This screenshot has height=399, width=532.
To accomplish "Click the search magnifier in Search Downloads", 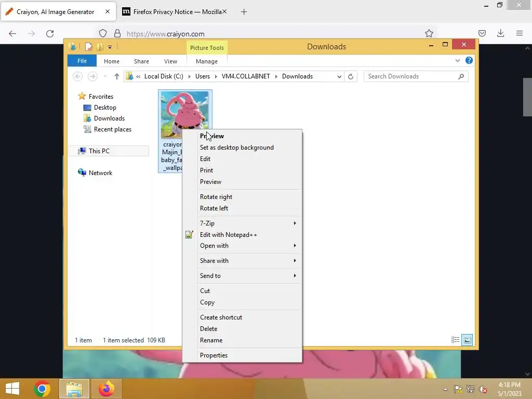I will [x=461, y=76].
